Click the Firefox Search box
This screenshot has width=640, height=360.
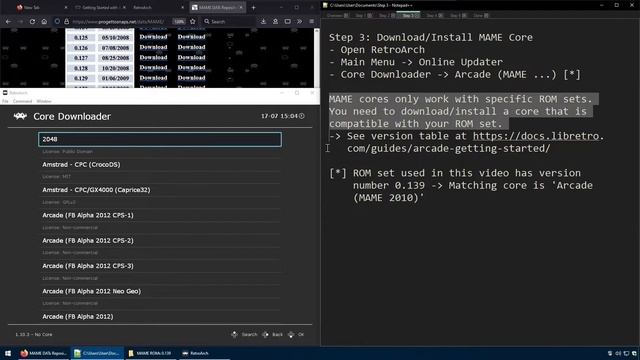(x=229, y=21)
